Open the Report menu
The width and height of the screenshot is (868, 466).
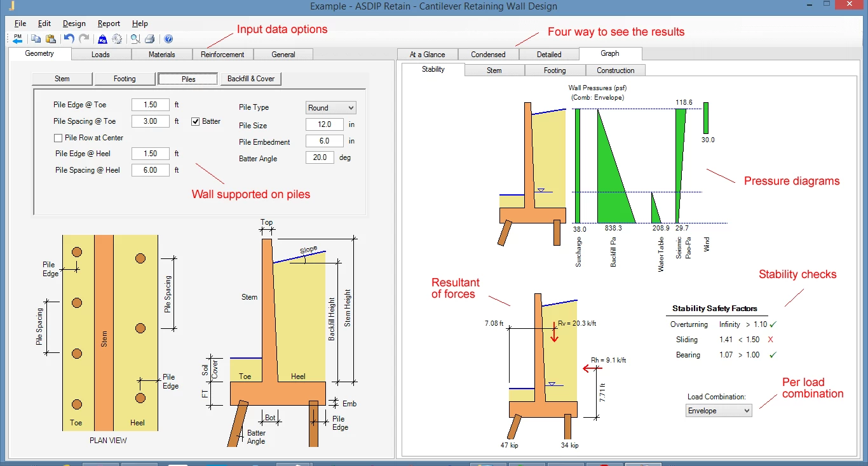coord(109,23)
